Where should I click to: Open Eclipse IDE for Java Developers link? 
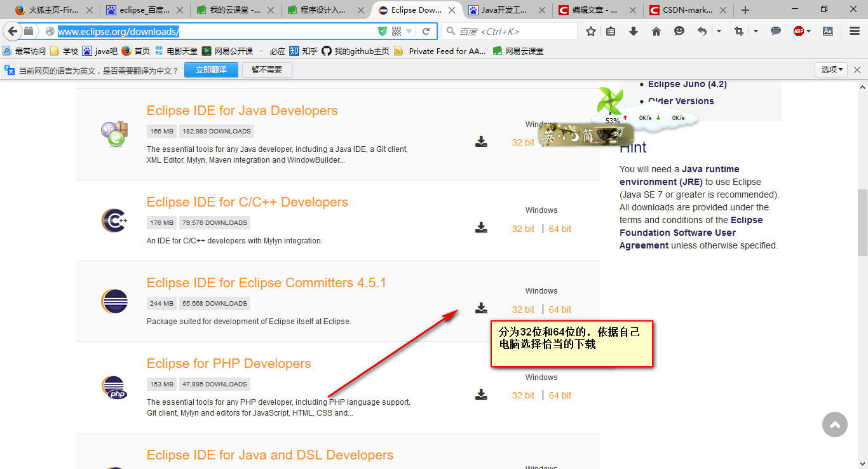[x=242, y=111]
